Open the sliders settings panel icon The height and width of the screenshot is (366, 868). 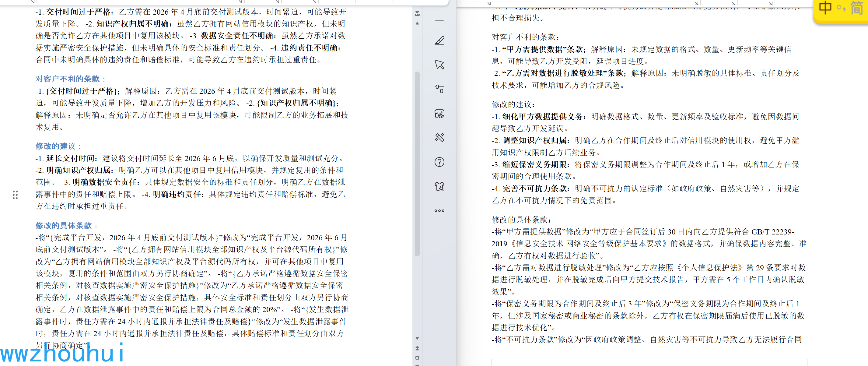tap(439, 89)
